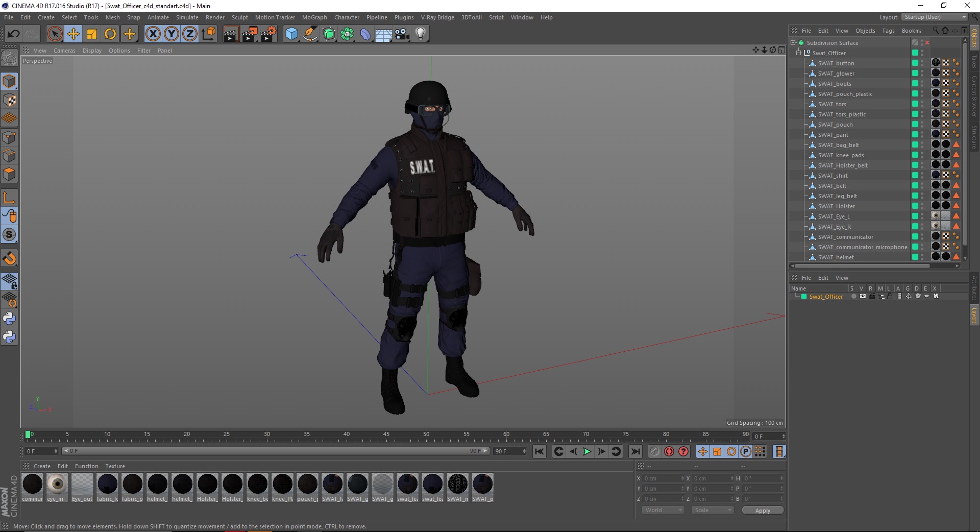Collapse the Subdivision Surface tree node
This screenshot has width=980, height=532.
(793, 43)
